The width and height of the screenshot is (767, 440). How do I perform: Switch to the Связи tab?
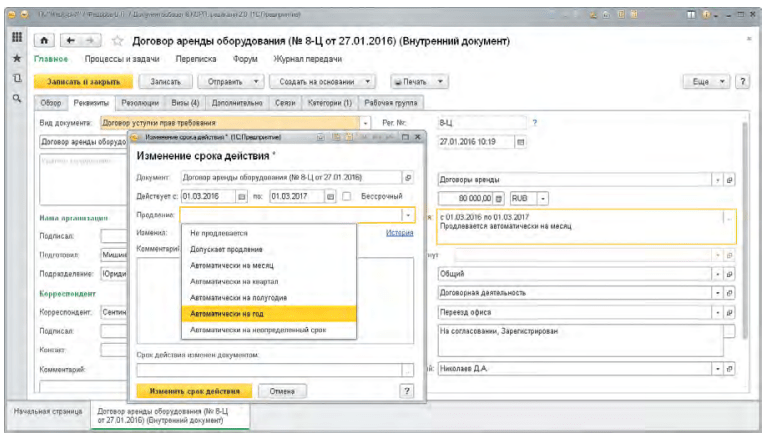[x=285, y=103]
